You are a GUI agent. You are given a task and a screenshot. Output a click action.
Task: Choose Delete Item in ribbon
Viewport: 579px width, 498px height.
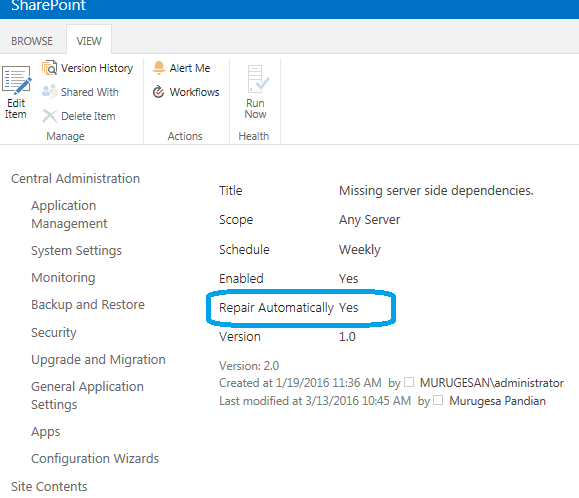(x=88, y=116)
